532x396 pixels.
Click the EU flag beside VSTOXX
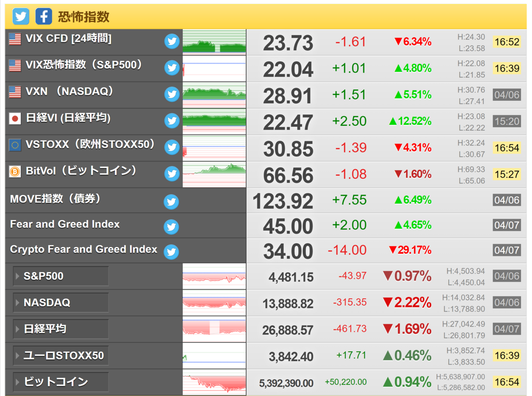pos(15,145)
